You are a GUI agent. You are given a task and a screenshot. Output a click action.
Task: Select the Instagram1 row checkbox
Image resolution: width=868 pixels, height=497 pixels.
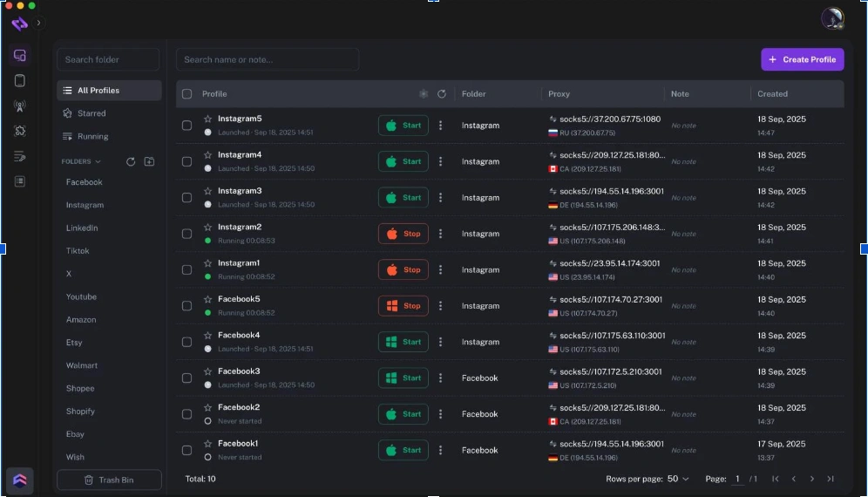pyautogui.click(x=187, y=269)
